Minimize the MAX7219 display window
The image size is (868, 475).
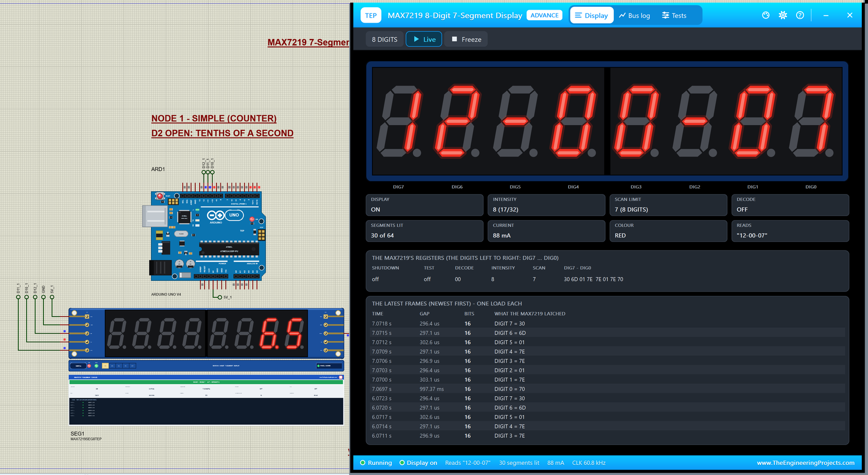[826, 15]
